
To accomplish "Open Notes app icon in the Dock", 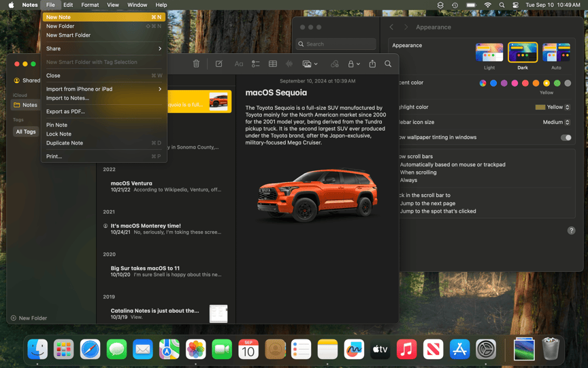I will tap(327, 349).
